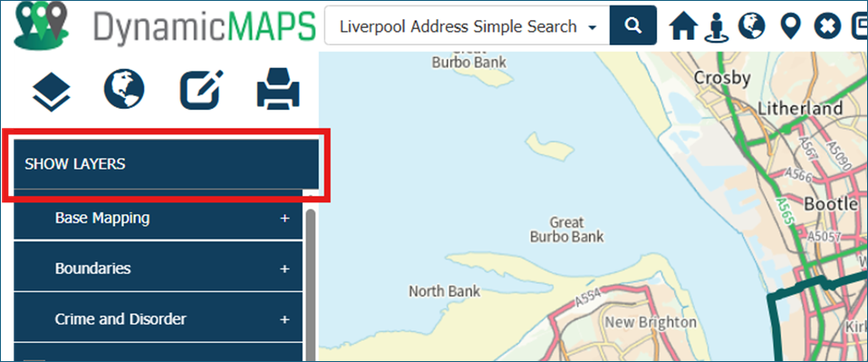Screen dimensions: 868x362
Task: Go to home map extent icon
Action: pyautogui.click(x=684, y=26)
